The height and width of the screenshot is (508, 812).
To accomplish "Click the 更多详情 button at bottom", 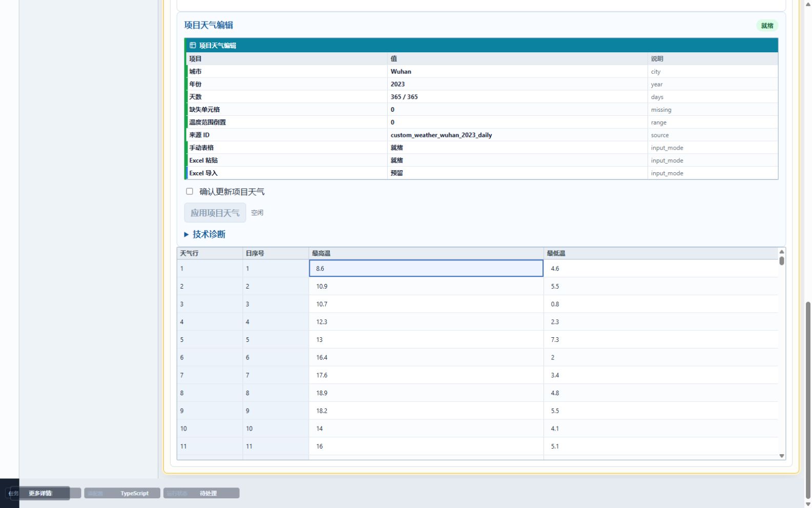I will [x=40, y=493].
